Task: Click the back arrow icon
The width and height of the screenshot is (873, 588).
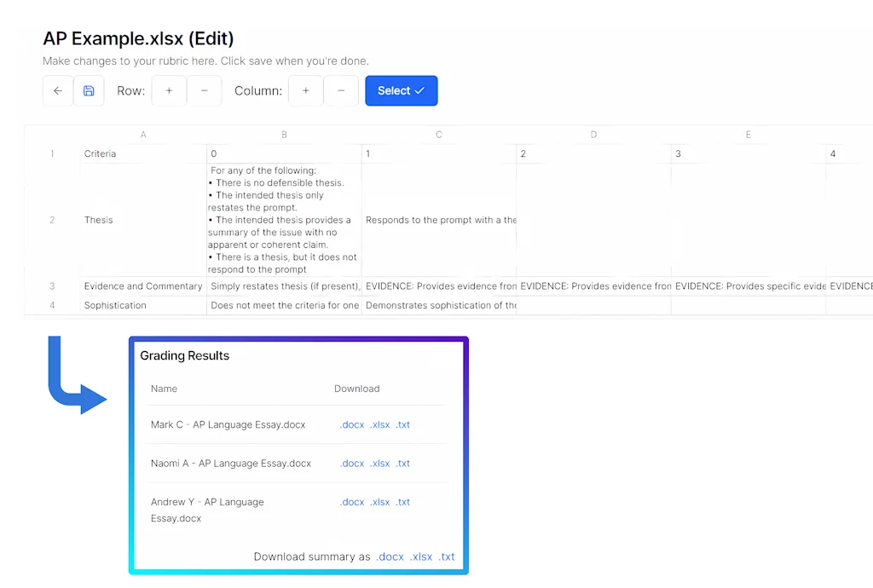Action: coord(57,90)
